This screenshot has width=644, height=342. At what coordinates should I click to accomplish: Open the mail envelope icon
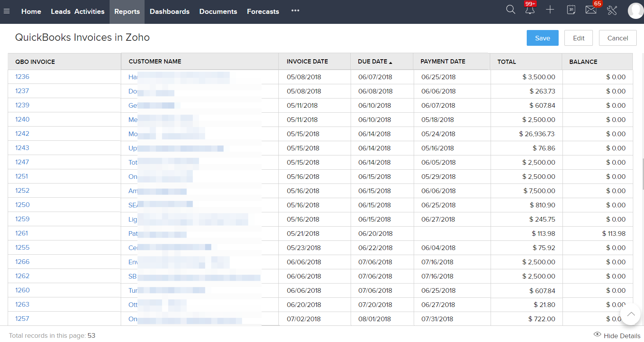tap(591, 10)
